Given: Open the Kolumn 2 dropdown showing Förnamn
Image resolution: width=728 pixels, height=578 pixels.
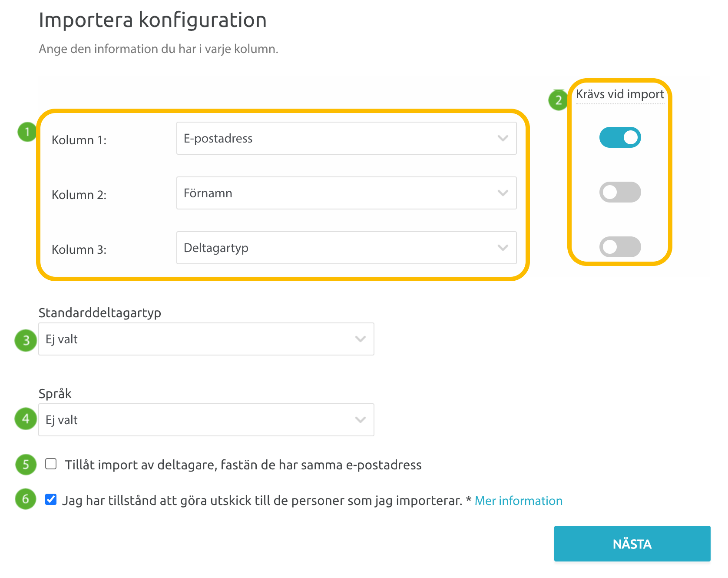Looking at the screenshot, I should [x=346, y=193].
